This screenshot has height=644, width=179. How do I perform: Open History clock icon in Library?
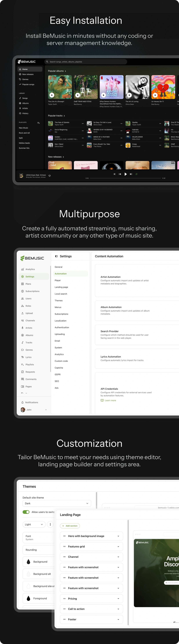20,113
